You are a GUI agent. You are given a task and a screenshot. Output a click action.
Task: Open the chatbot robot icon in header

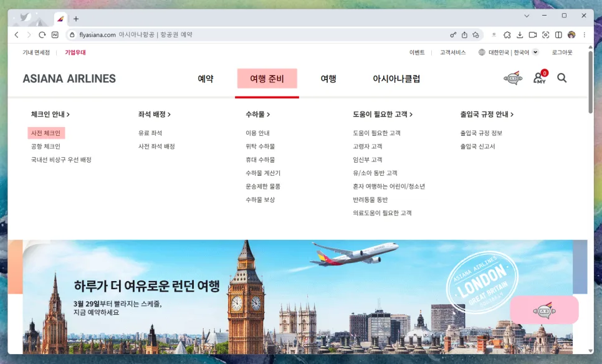coord(513,78)
